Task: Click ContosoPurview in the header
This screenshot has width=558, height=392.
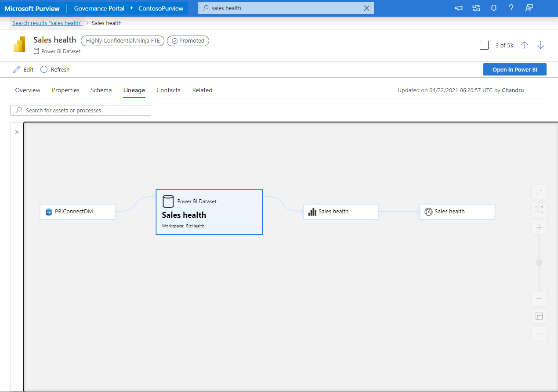Action: point(161,8)
